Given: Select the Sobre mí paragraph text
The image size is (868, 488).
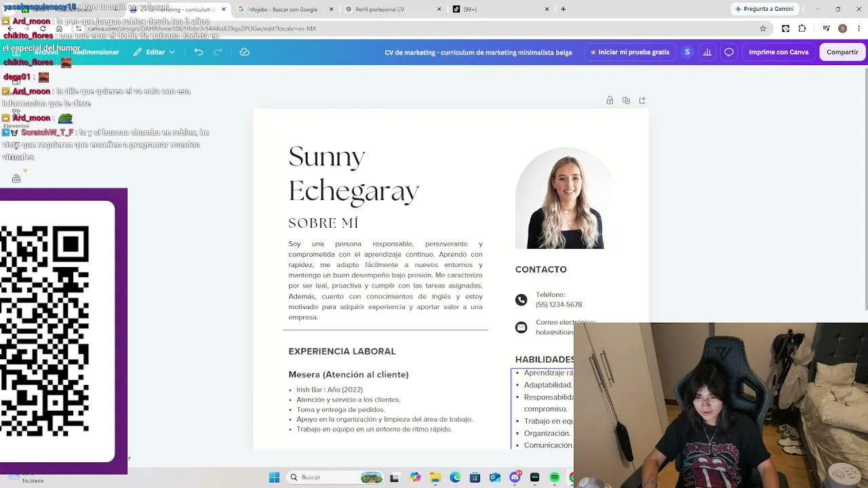Looking at the screenshot, I should point(385,280).
